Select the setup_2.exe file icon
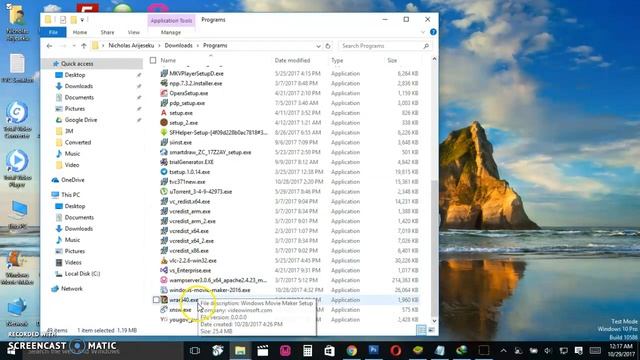 click(x=164, y=122)
